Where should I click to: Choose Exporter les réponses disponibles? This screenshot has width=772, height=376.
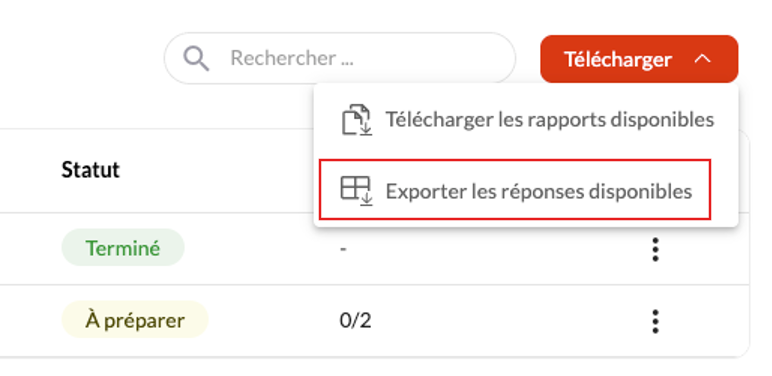point(515,189)
